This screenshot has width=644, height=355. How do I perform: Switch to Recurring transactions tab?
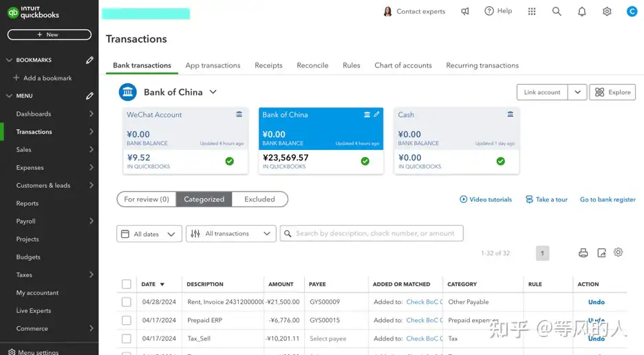point(482,65)
